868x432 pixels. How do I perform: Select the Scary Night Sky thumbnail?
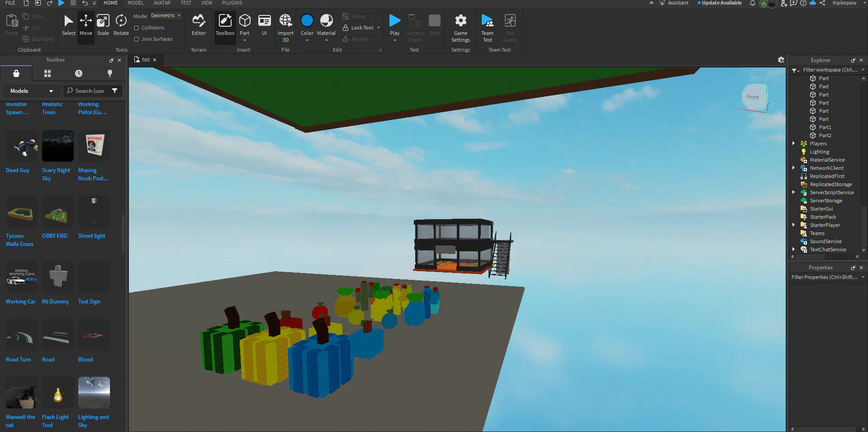pyautogui.click(x=58, y=146)
